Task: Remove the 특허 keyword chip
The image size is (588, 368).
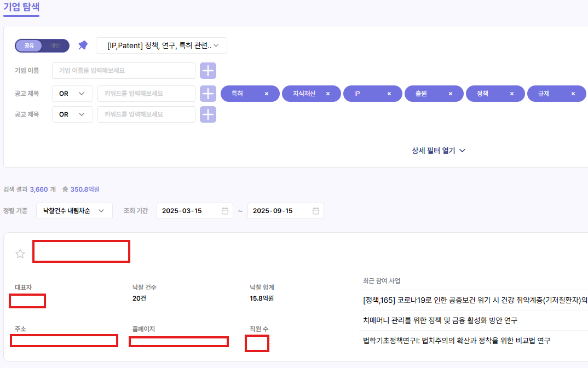Action: (x=268, y=93)
